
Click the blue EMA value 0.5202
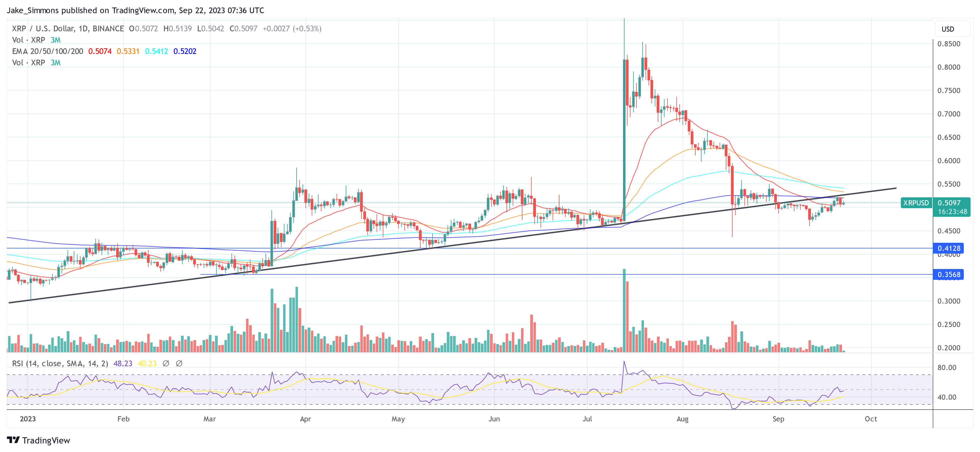tap(185, 51)
